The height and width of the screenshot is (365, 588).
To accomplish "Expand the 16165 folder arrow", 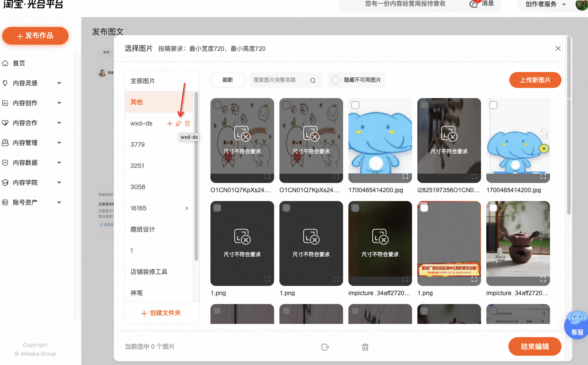I will (187, 208).
